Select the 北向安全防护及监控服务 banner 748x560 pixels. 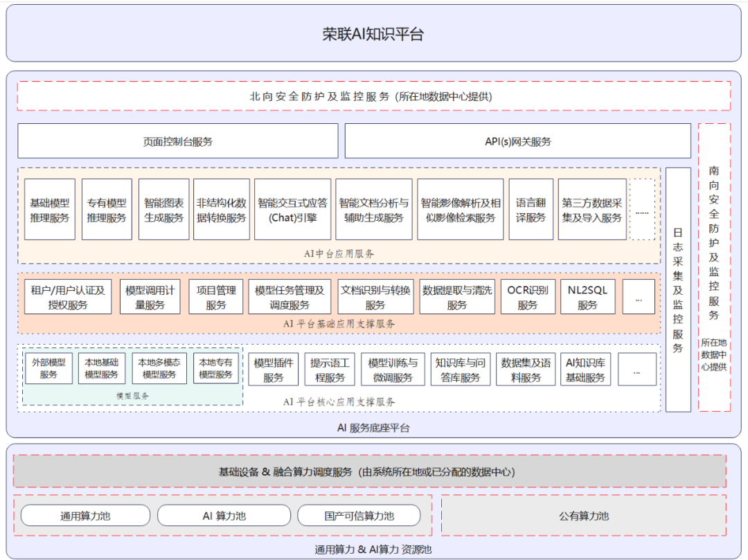click(373, 96)
